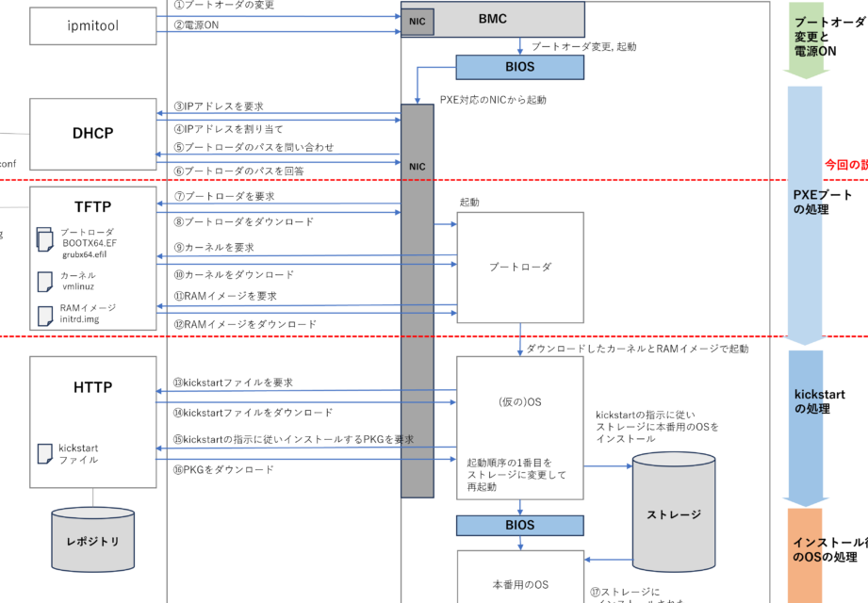Select the (仮の)OS box
The width and height of the screenshot is (868, 603).
[520, 427]
